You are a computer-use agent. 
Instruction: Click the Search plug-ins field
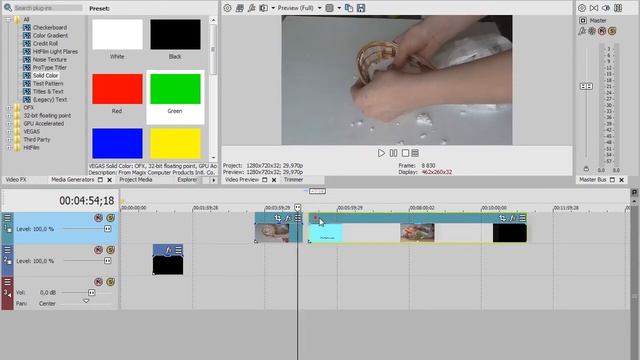(x=48, y=8)
